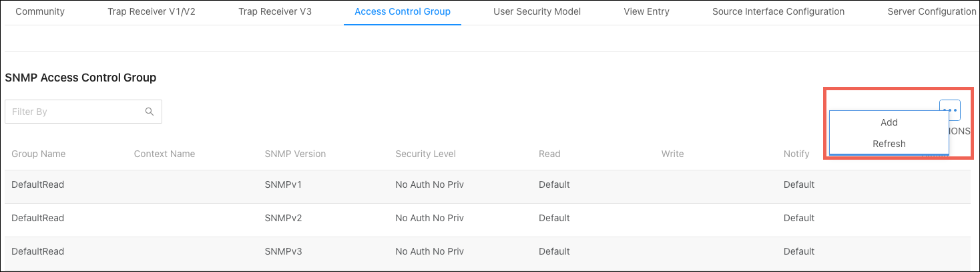Viewport: 980px width, 272px height.
Task: Select the DefaultRead SNMPv1 row
Action: coord(487,184)
